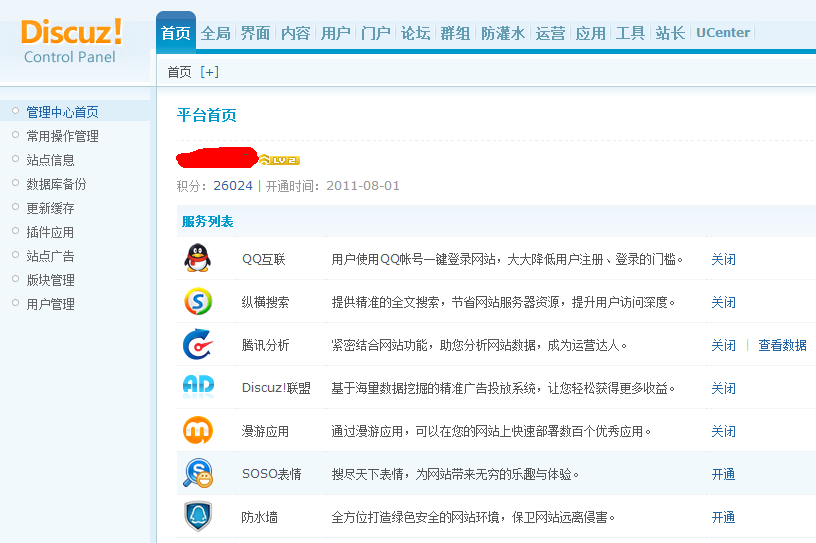Viewport: 816px width, 543px height.
Task: Open the 全局 top menu
Action: (x=215, y=33)
